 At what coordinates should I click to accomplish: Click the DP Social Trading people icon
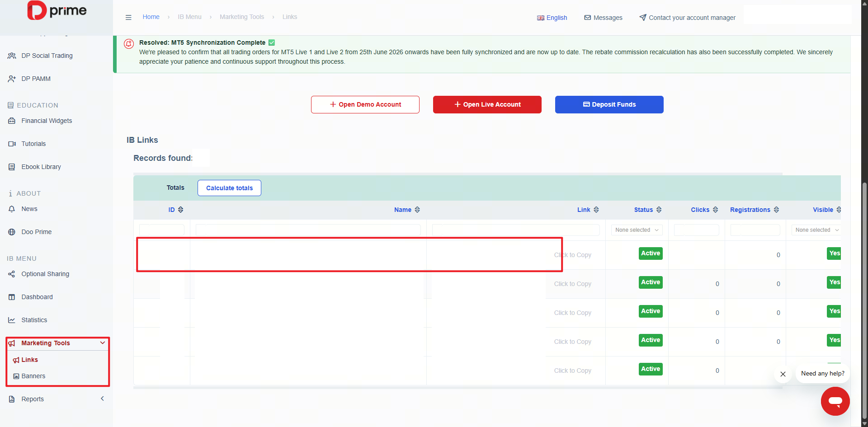(x=12, y=56)
